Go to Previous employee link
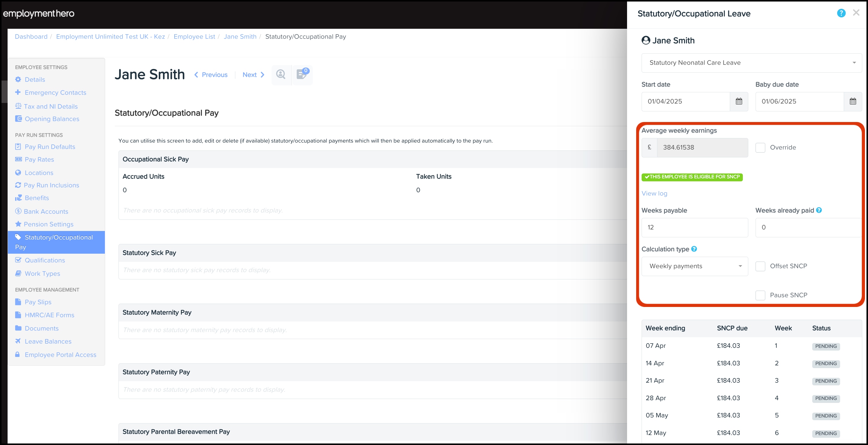Viewport: 868px width, 445px height. 211,75
